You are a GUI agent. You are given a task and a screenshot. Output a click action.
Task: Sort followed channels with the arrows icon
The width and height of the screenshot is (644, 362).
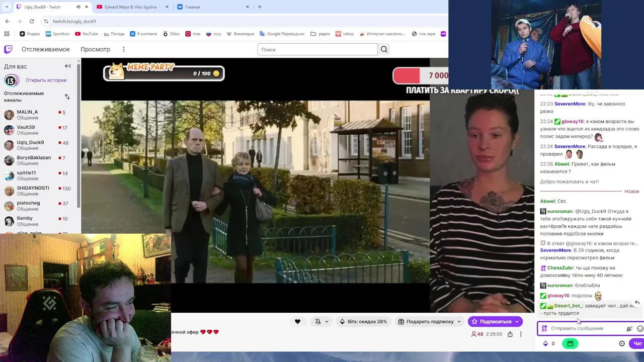pyautogui.click(x=67, y=97)
